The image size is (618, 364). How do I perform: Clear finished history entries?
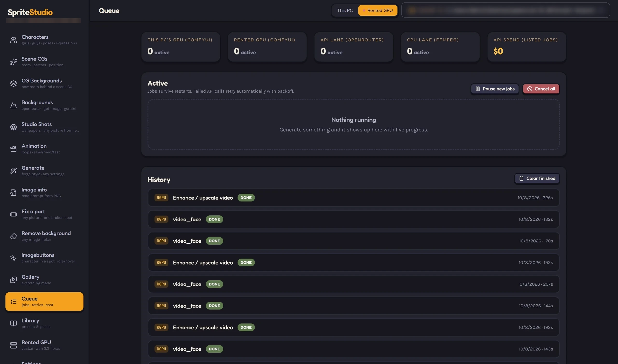coord(537,179)
